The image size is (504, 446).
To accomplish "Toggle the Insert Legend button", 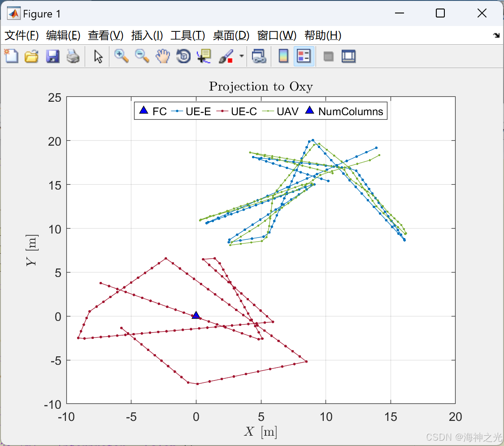I will (304, 56).
